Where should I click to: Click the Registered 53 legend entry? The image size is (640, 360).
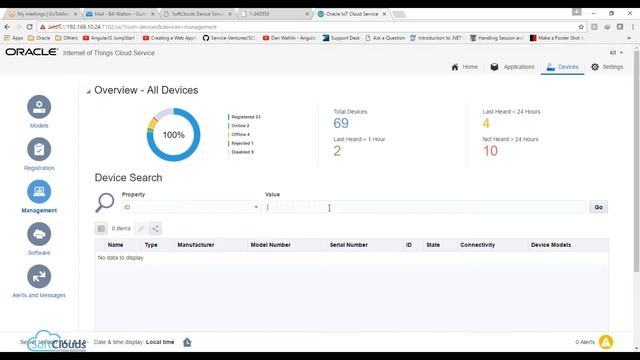pyautogui.click(x=244, y=117)
